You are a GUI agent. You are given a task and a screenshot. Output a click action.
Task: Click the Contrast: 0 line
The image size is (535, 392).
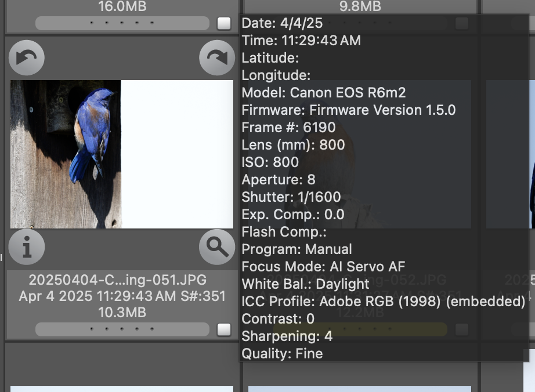(x=278, y=319)
